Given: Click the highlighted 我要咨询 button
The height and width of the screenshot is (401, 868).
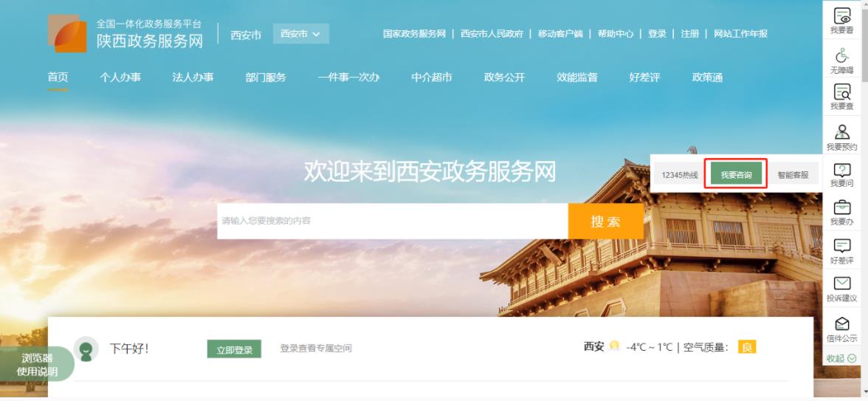Looking at the screenshot, I should tap(737, 175).
